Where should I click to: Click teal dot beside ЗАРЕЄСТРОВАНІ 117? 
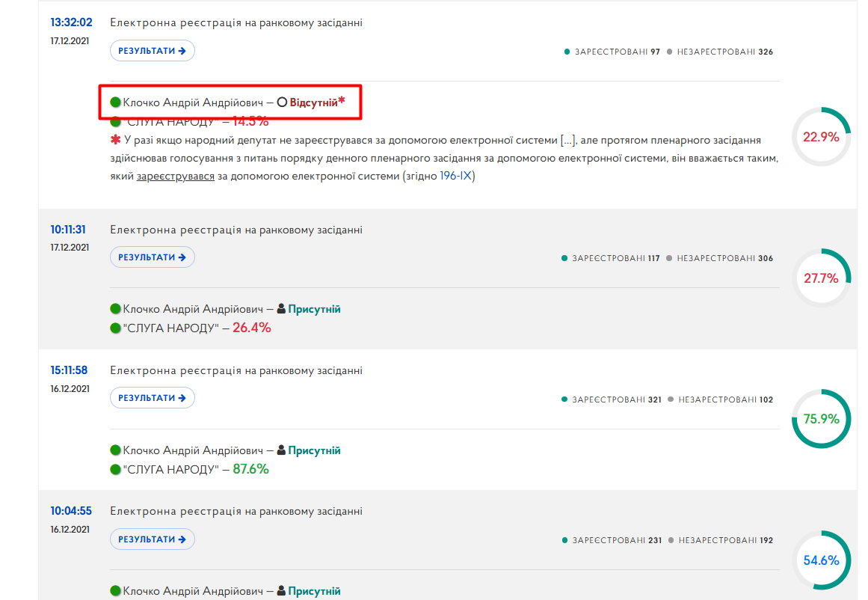pos(564,258)
